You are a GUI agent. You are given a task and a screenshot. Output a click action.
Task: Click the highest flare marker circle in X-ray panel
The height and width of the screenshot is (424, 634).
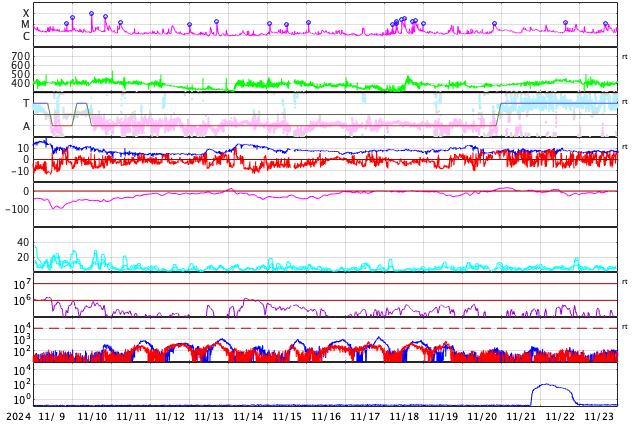[x=91, y=14]
